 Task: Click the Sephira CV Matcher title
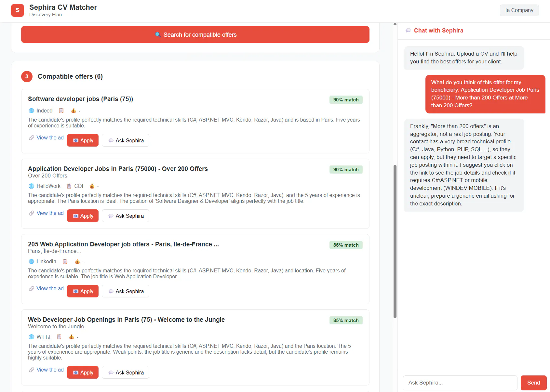click(x=63, y=7)
